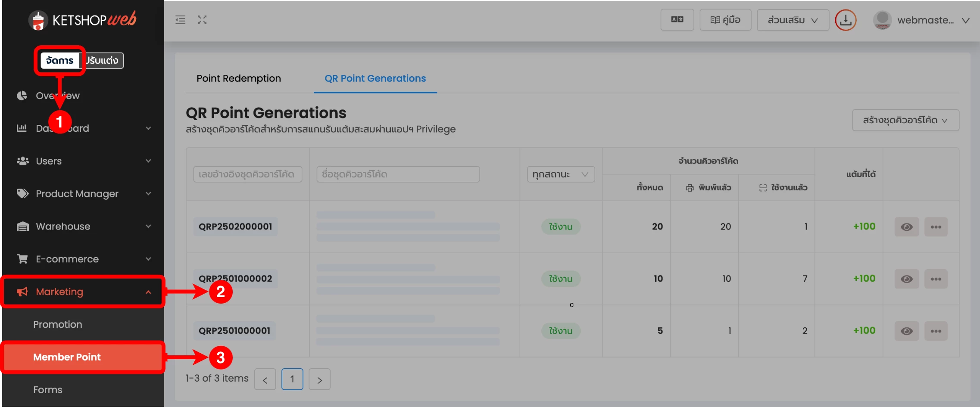Enter fullscreen using the expand arrows icon

(202, 19)
